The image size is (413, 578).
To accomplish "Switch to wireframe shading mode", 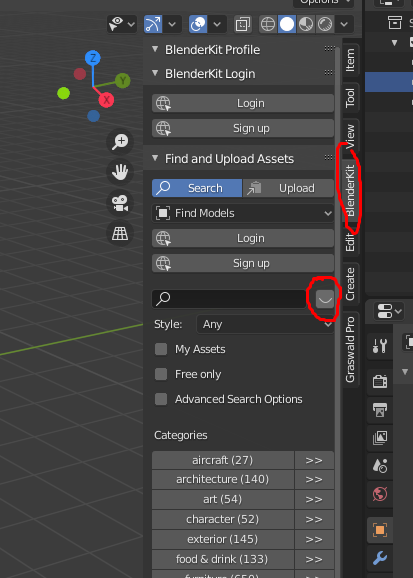I will [x=268, y=24].
